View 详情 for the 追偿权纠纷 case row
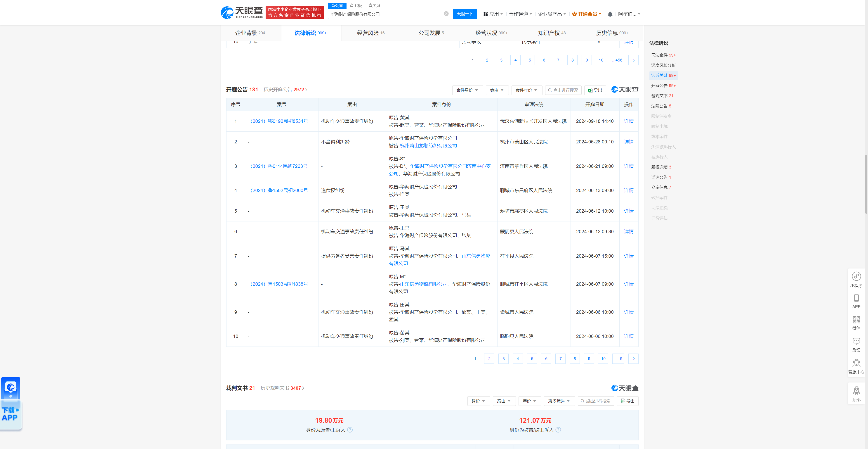Image resolution: width=868 pixels, height=449 pixels. (x=629, y=190)
